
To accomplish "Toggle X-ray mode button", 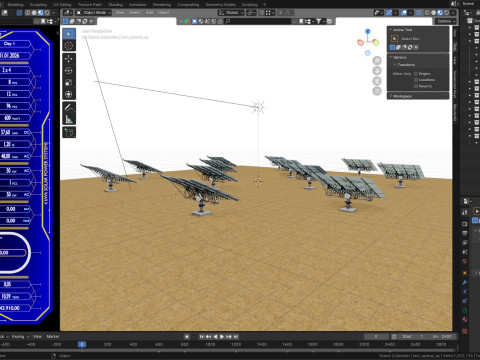I will pyautogui.click(x=419, y=13).
